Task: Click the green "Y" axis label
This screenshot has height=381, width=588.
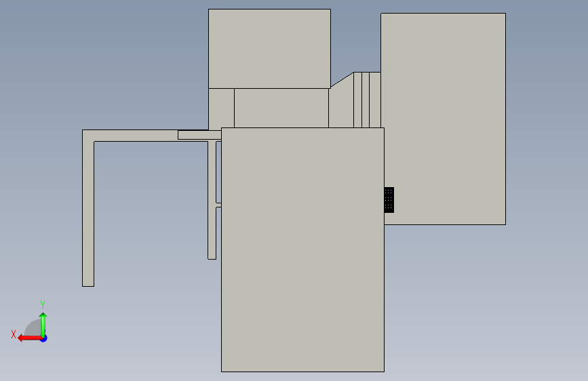Action: click(x=43, y=304)
